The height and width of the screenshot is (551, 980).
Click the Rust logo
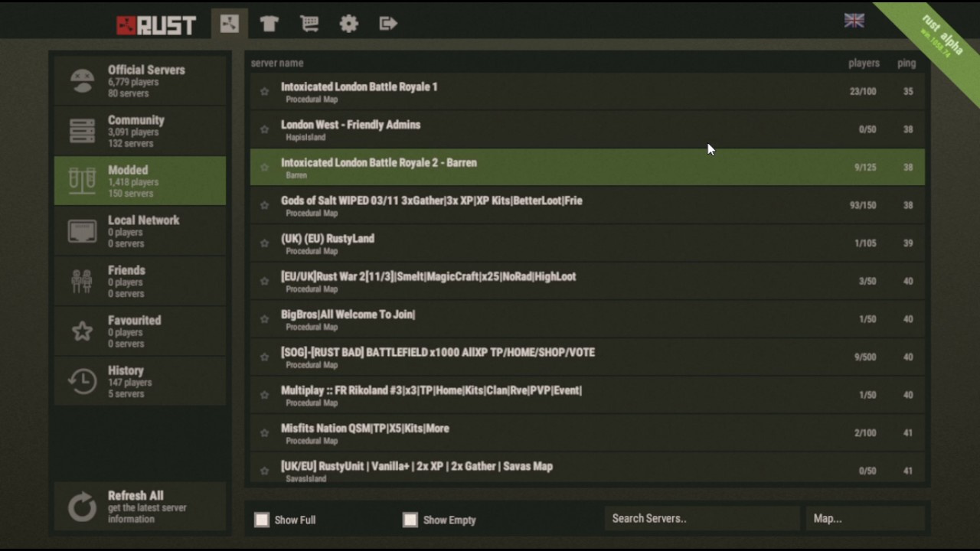[156, 25]
